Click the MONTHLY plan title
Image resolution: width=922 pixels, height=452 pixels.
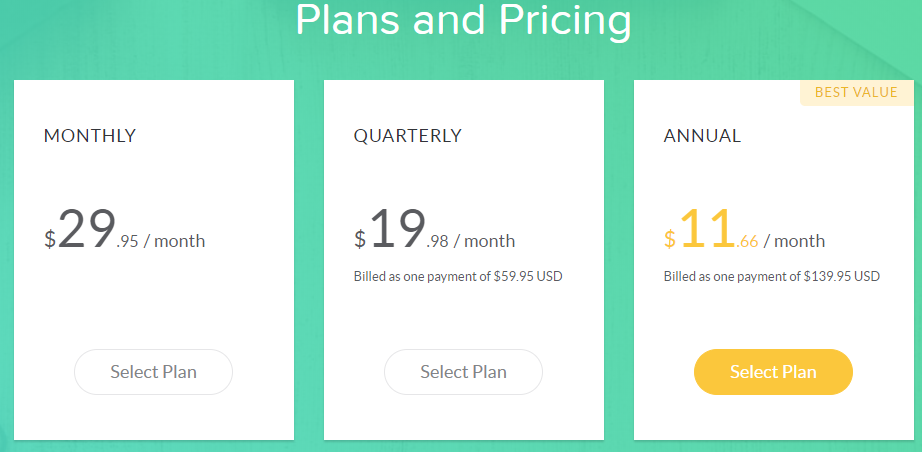[90, 136]
